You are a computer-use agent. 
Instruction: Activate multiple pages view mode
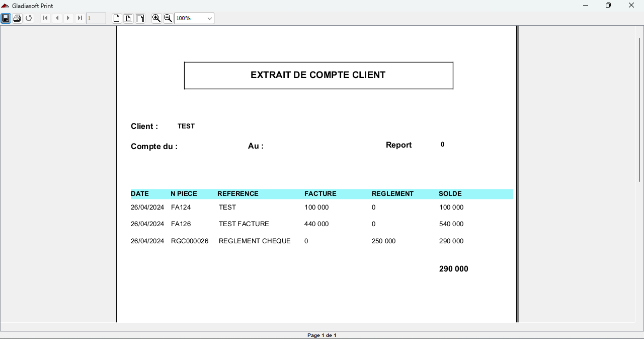(x=140, y=18)
